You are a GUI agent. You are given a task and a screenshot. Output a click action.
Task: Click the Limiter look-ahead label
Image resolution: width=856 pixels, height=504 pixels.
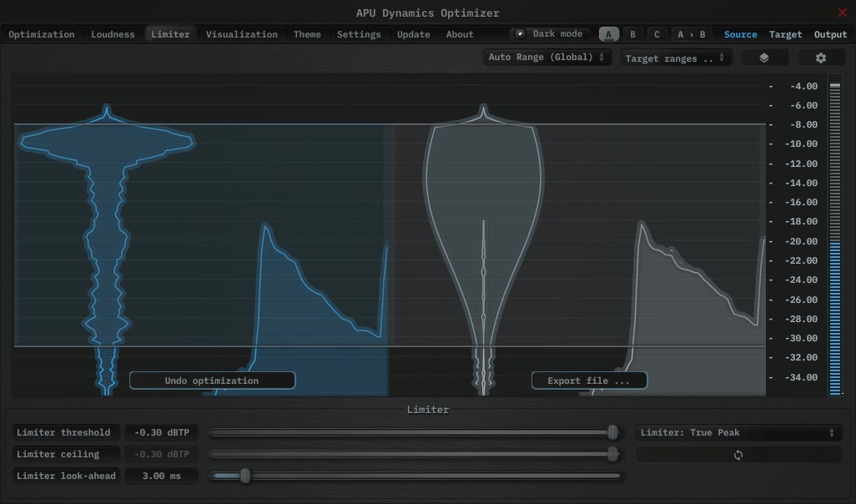click(x=66, y=476)
